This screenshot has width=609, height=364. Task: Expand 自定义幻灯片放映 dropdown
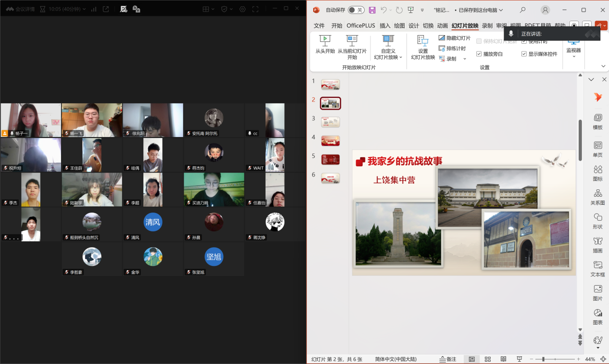(x=388, y=57)
